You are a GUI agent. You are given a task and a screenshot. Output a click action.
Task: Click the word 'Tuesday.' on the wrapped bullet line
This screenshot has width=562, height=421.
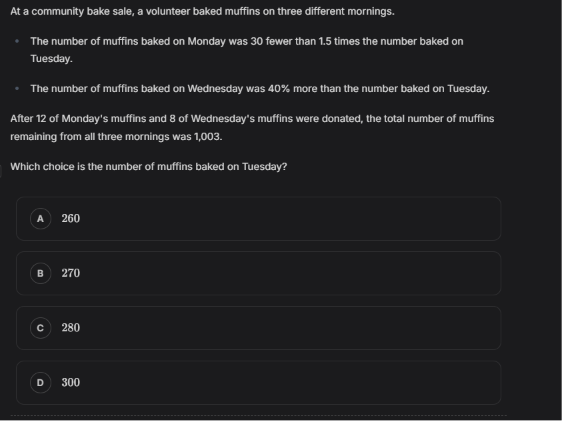(x=51, y=59)
